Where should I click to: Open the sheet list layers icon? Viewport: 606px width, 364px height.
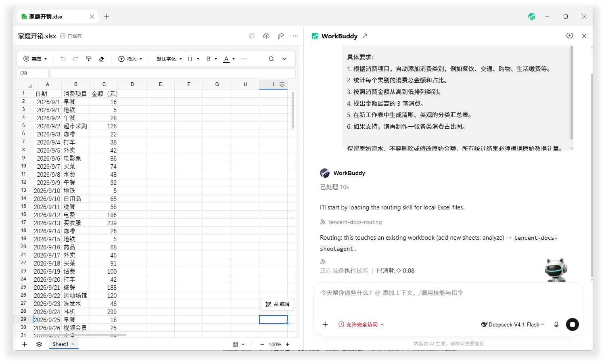pos(39,344)
